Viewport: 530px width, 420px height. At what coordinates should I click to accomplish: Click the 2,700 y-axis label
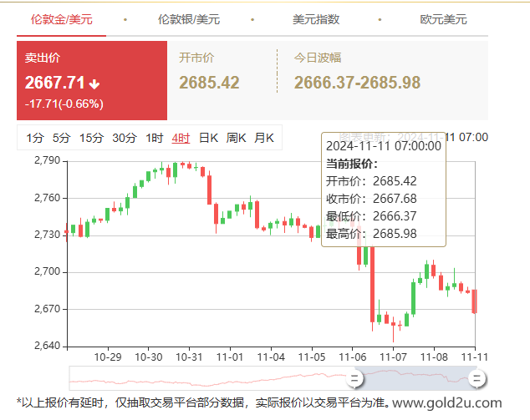click(x=47, y=271)
